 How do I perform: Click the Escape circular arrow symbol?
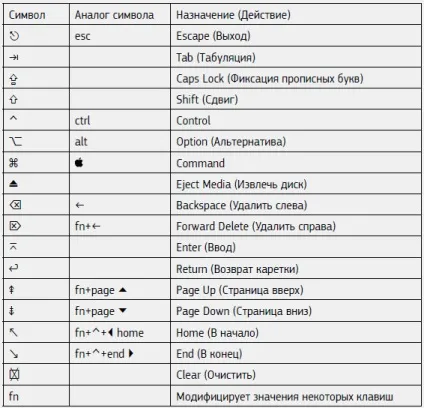[14, 36]
